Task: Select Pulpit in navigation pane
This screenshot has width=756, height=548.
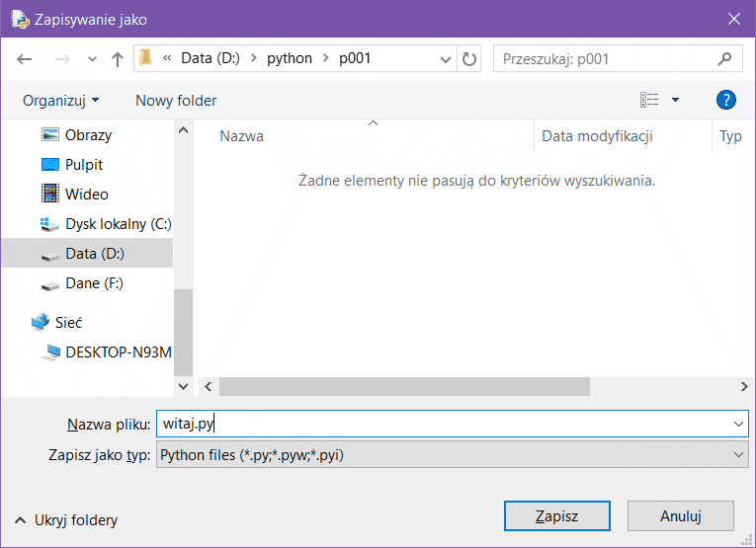Action: click(x=84, y=165)
